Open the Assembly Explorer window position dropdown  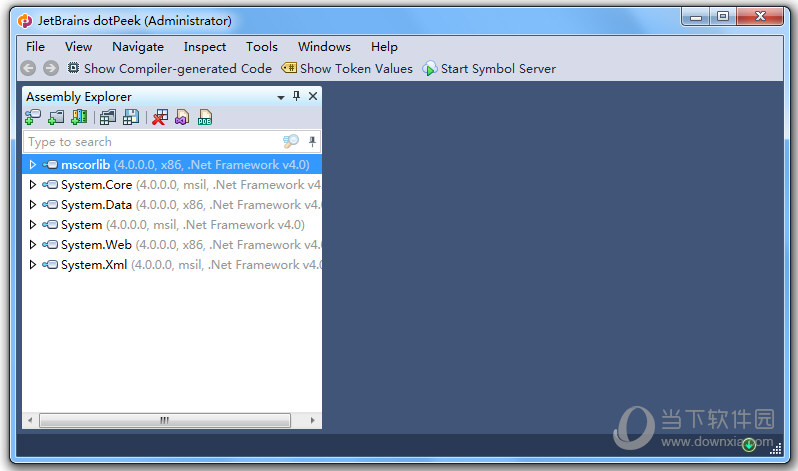point(280,97)
